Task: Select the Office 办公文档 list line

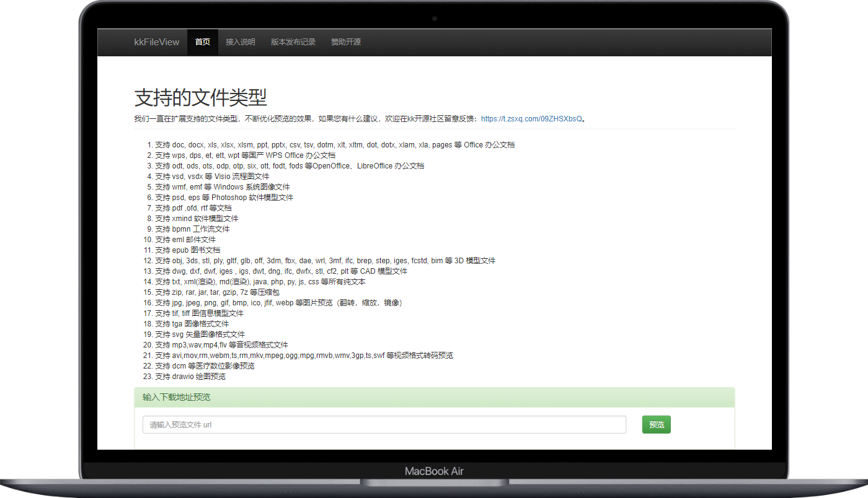Action: pyautogui.click(x=335, y=145)
